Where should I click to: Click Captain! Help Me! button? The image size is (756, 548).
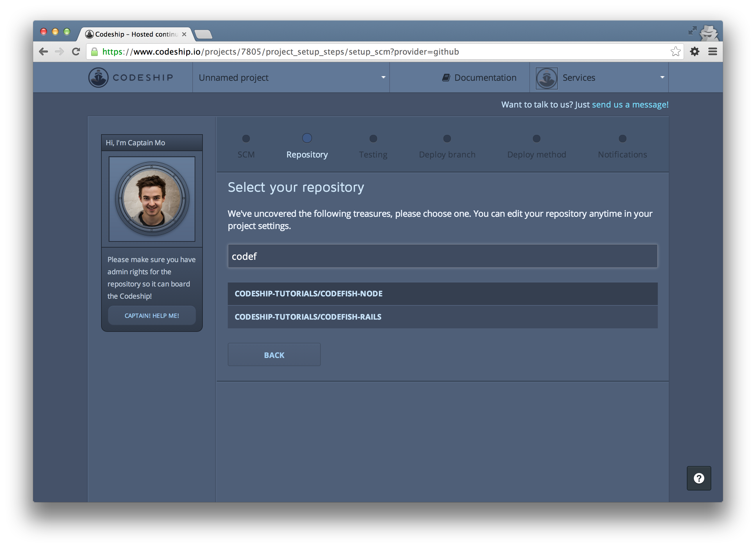click(152, 316)
